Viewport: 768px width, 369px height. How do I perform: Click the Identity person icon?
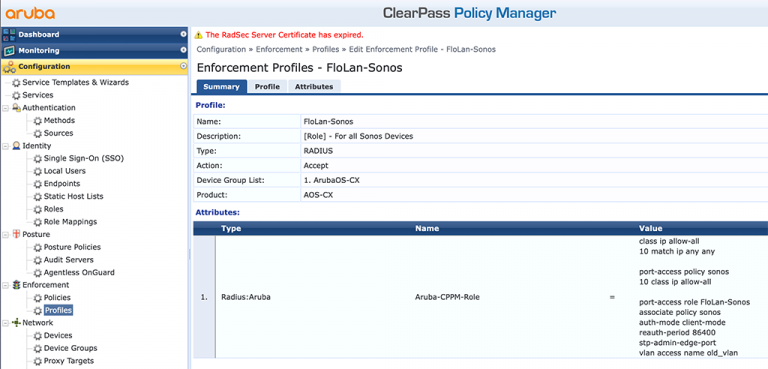pyautogui.click(x=16, y=146)
